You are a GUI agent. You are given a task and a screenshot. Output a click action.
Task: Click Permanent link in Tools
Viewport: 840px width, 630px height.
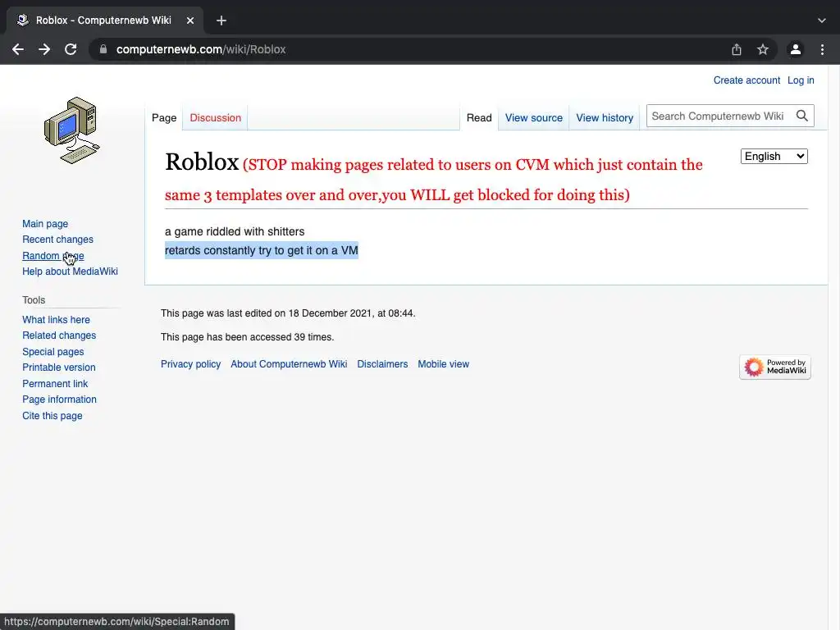pos(55,384)
